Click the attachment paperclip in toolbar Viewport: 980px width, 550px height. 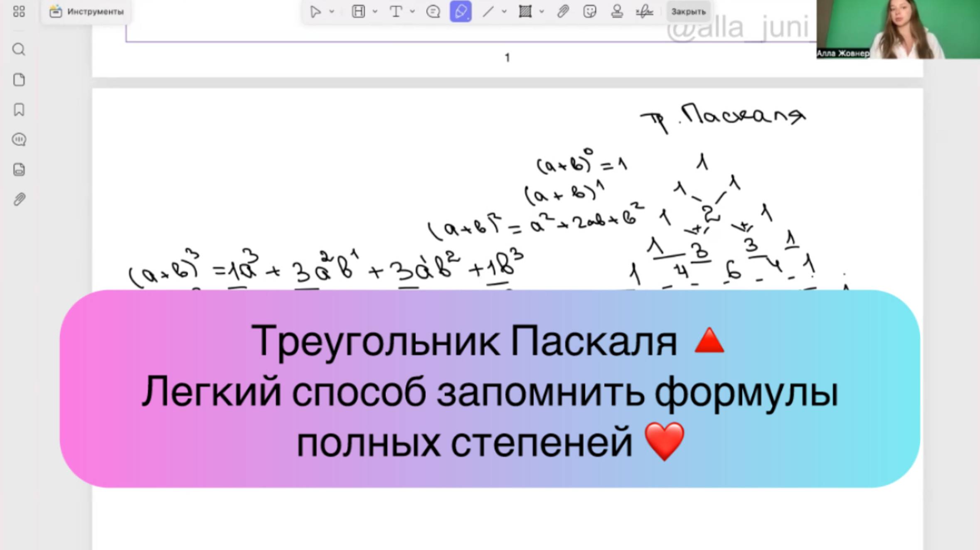point(563,12)
